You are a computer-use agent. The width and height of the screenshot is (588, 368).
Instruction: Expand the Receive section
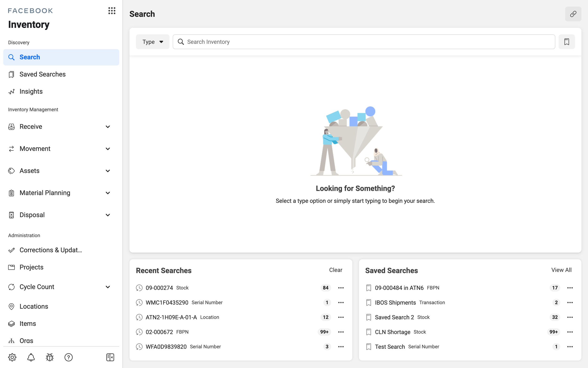point(108,127)
